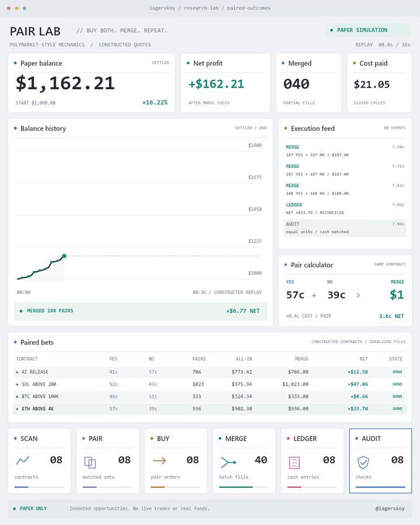Click the MERGED 188 PAIRS banner
Screen dimensions: 420x525
click(140, 311)
